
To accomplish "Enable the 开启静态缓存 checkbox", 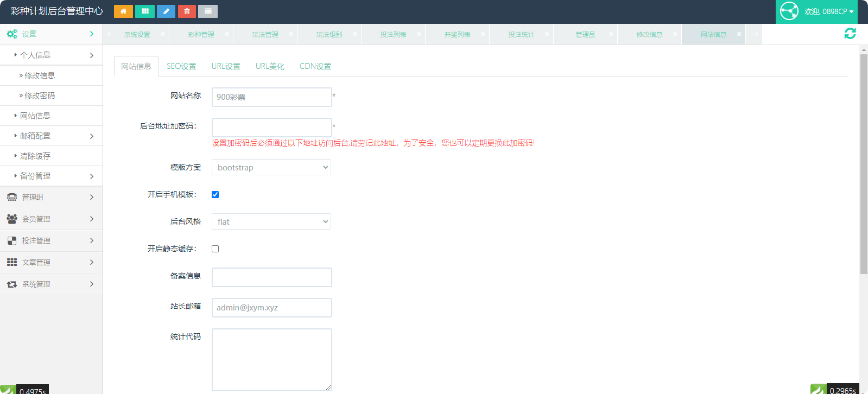I will [x=216, y=249].
